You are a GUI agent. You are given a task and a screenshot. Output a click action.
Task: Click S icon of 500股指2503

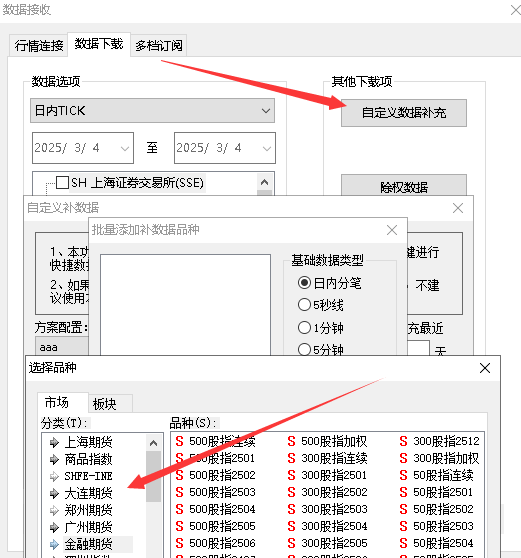coord(179,492)
